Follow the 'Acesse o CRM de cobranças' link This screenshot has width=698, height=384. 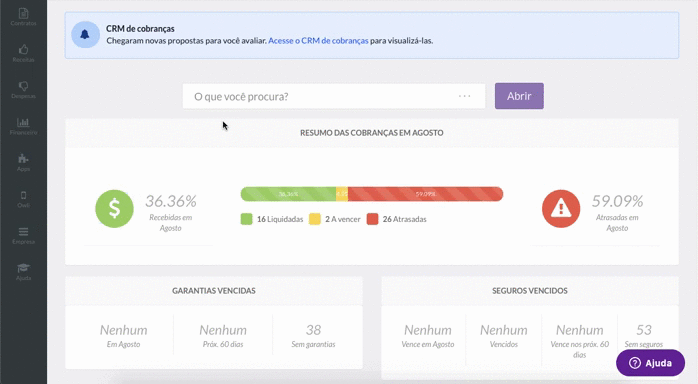[x=318, y=40]
